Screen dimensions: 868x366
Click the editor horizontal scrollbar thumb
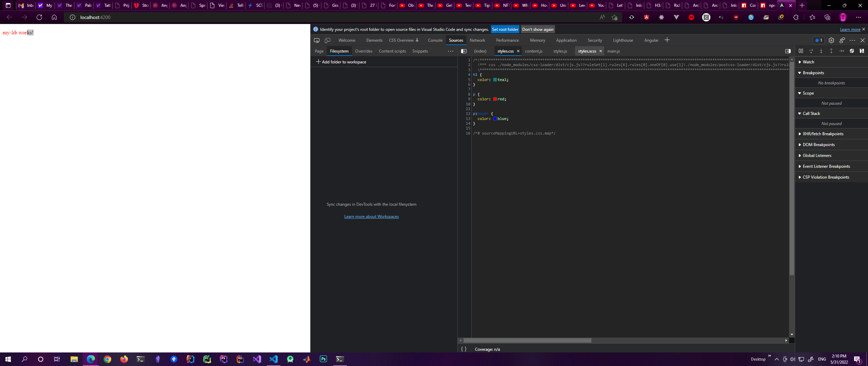coord(527,340)
